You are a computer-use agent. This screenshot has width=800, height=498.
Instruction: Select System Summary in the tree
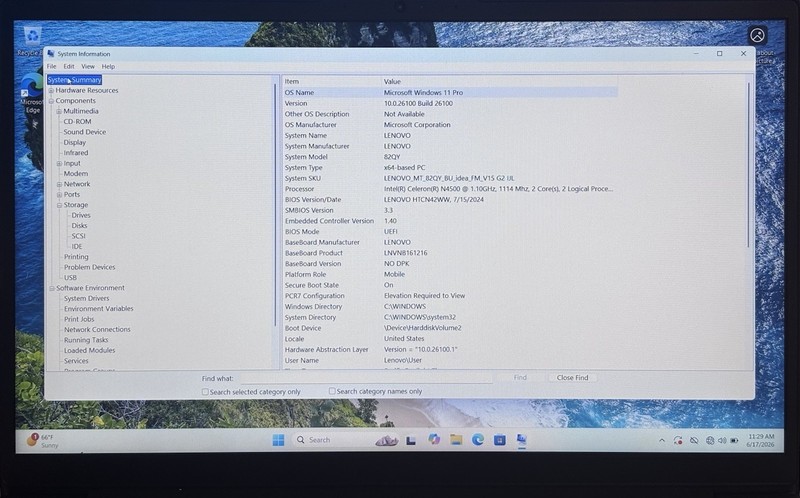click(x=74, y=80)
